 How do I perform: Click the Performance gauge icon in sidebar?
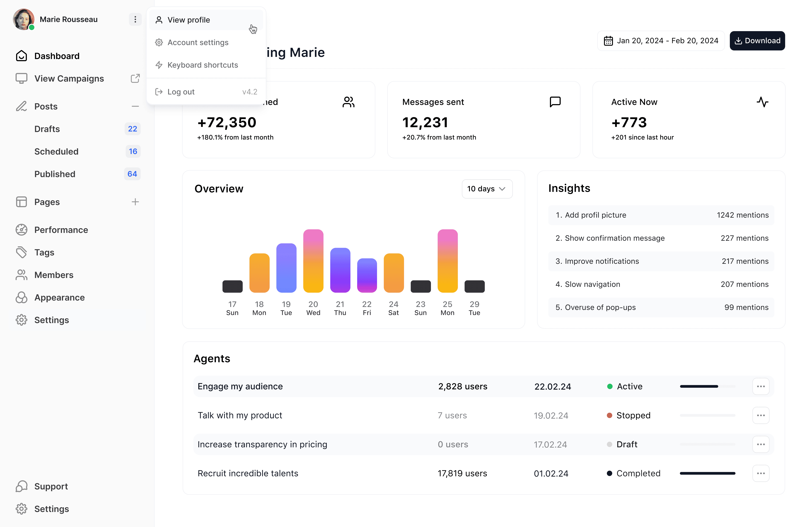pos(21,230)
